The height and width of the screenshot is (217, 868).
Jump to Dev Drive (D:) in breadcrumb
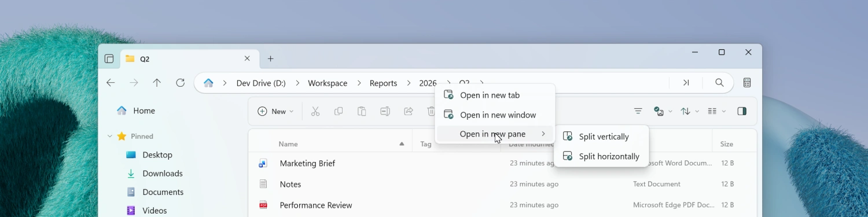tap(261, 83)
